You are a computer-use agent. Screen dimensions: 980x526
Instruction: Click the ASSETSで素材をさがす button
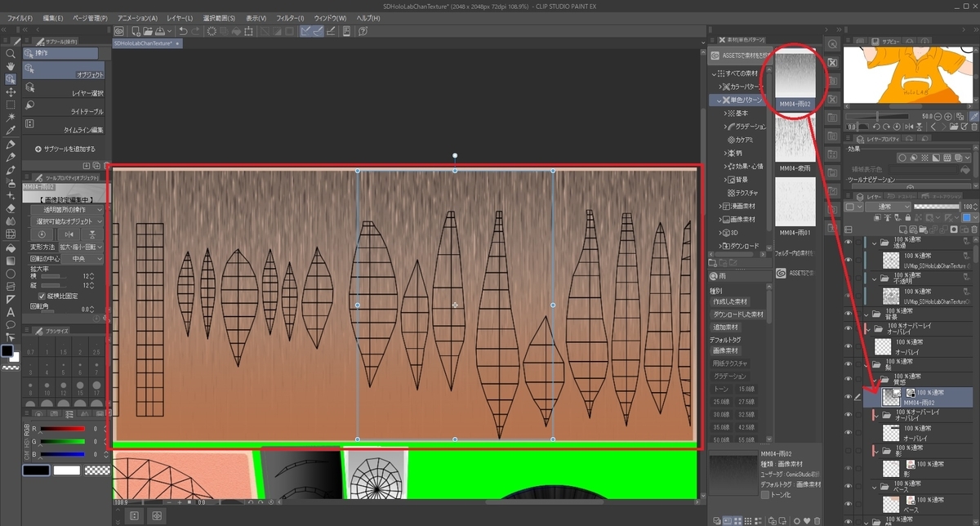point(738,56)
